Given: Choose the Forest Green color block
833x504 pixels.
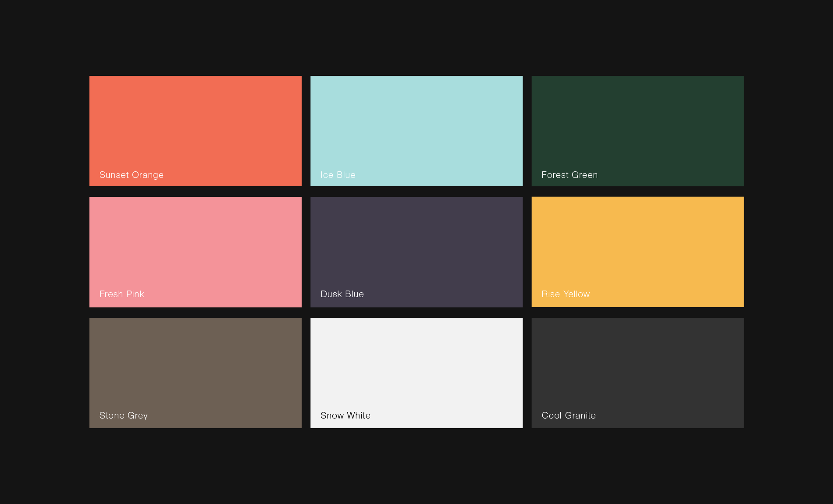Looking at the screenshot, I should [637, 131].
